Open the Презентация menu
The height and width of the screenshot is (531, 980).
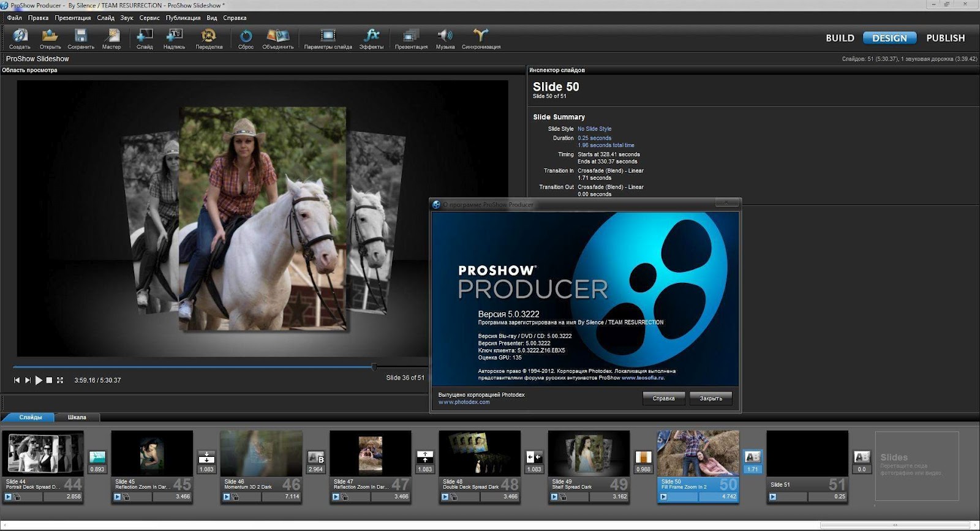pos(72,18)
